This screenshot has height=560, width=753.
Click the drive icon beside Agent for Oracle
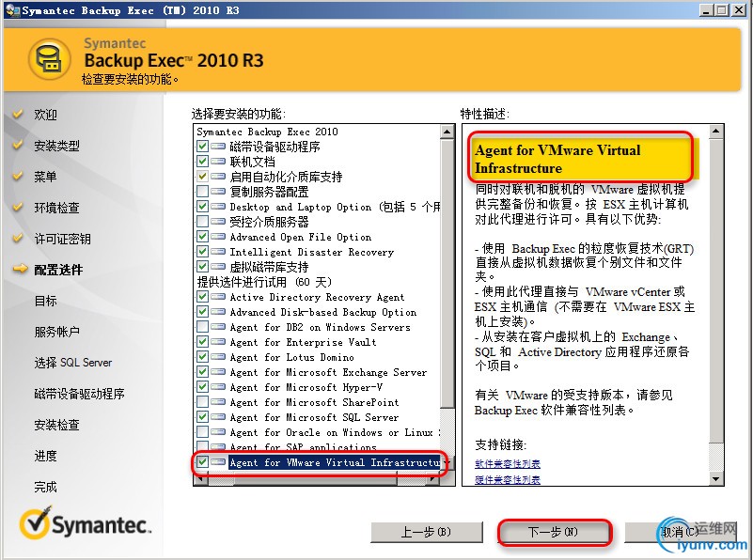[x=218, y=432]
